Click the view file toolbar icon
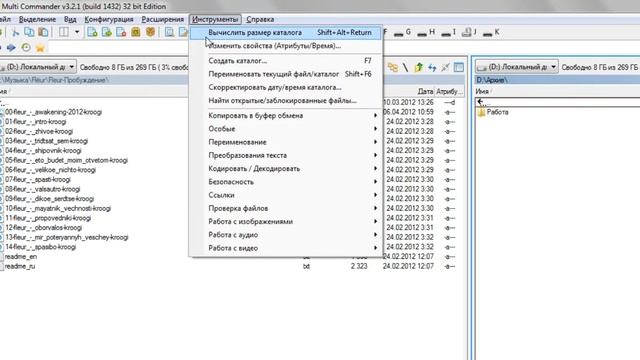Screen dimensions: 640x360 coord(169,32)
